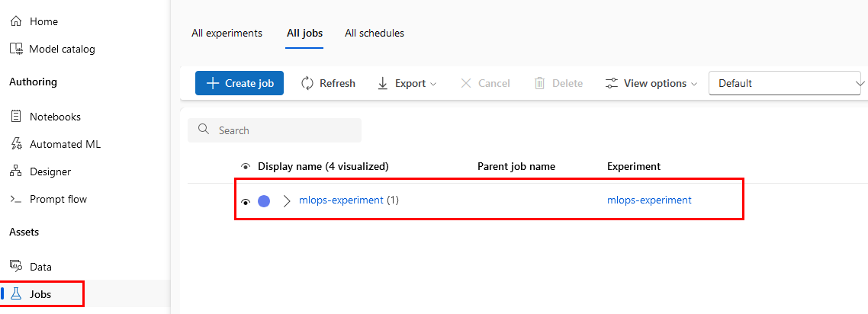Open the Export dropdown menu

pos(407,83)
